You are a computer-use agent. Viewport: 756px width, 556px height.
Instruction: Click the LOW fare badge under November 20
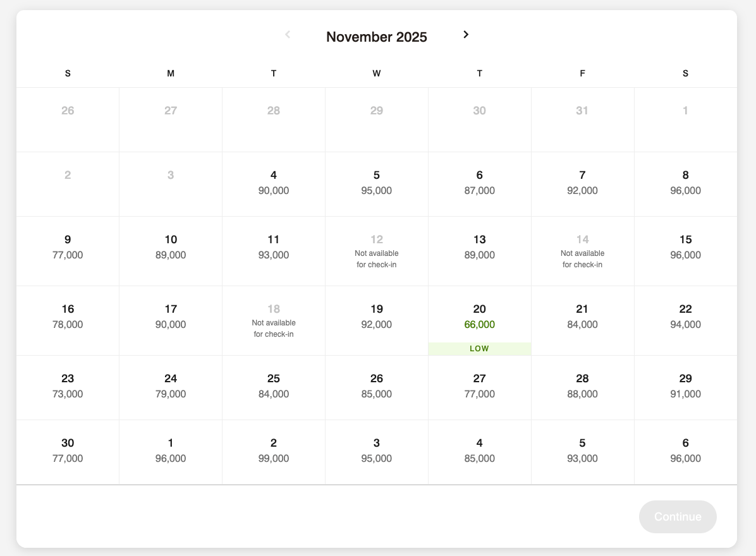(479, 348)
